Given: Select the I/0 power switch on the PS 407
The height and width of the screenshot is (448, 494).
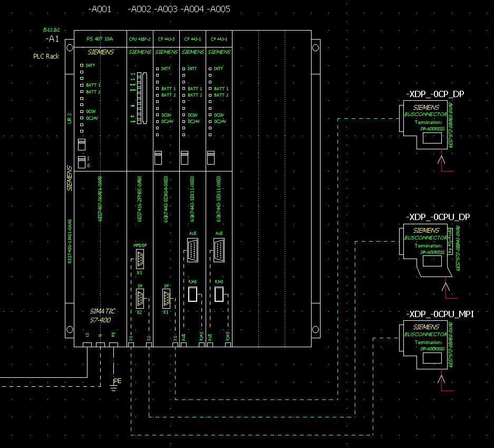Looking at the screenshot, I should 82,163.
